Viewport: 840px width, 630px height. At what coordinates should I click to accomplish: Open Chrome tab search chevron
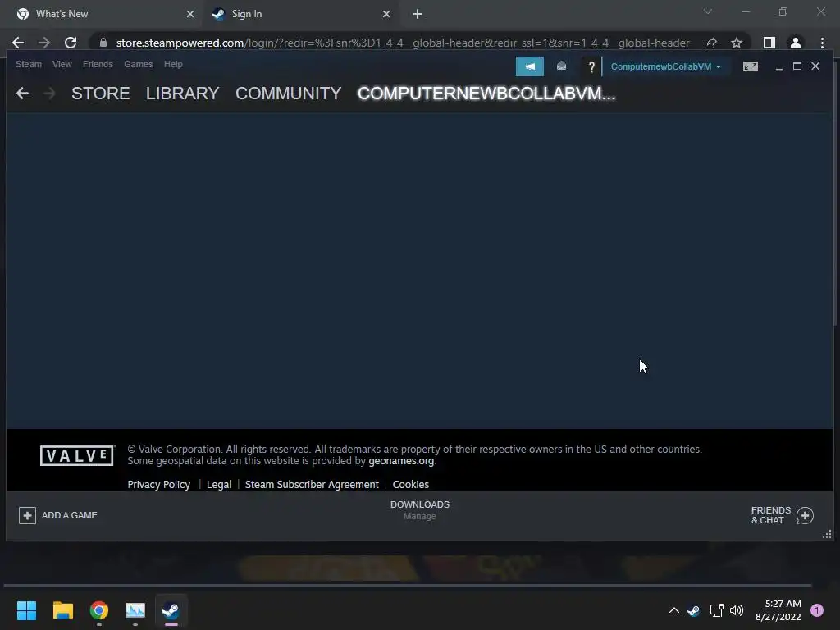tap(708, 11)
